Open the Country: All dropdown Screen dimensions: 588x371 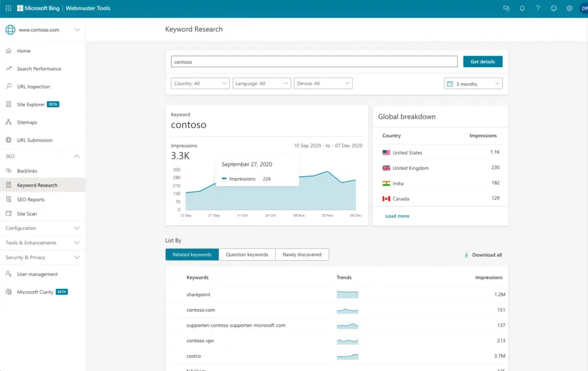(x=200, y=83)
